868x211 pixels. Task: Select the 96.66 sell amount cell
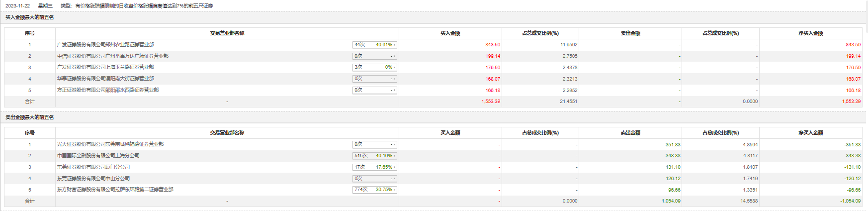[x=674, y=190]
